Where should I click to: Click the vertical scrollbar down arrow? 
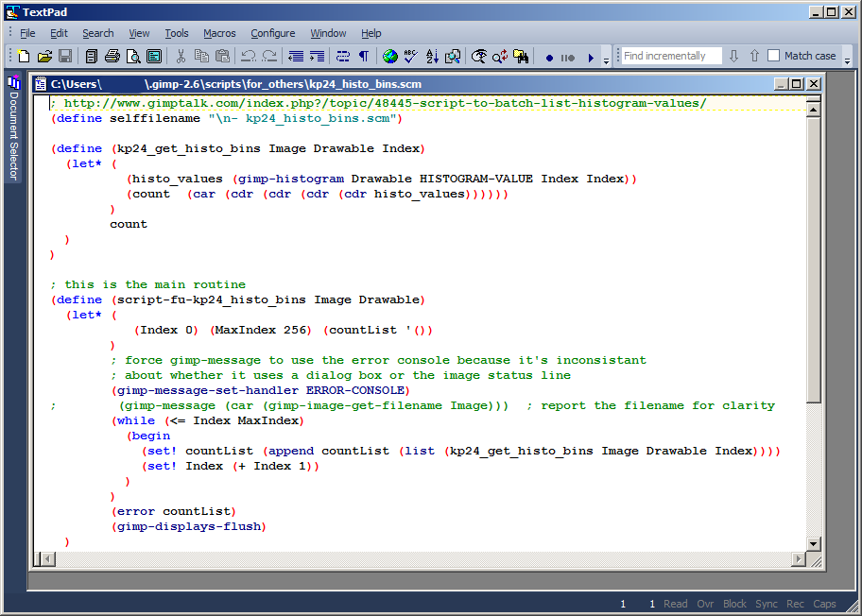[x=813, y=544]
